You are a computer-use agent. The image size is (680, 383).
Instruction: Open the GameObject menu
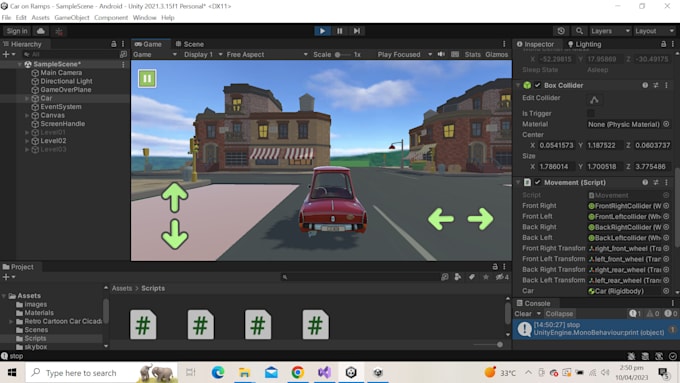72,18
